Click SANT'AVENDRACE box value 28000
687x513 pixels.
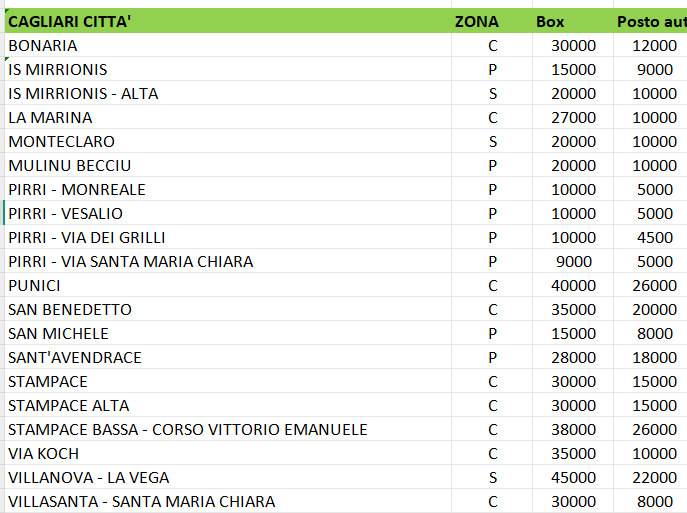point(574,357)
